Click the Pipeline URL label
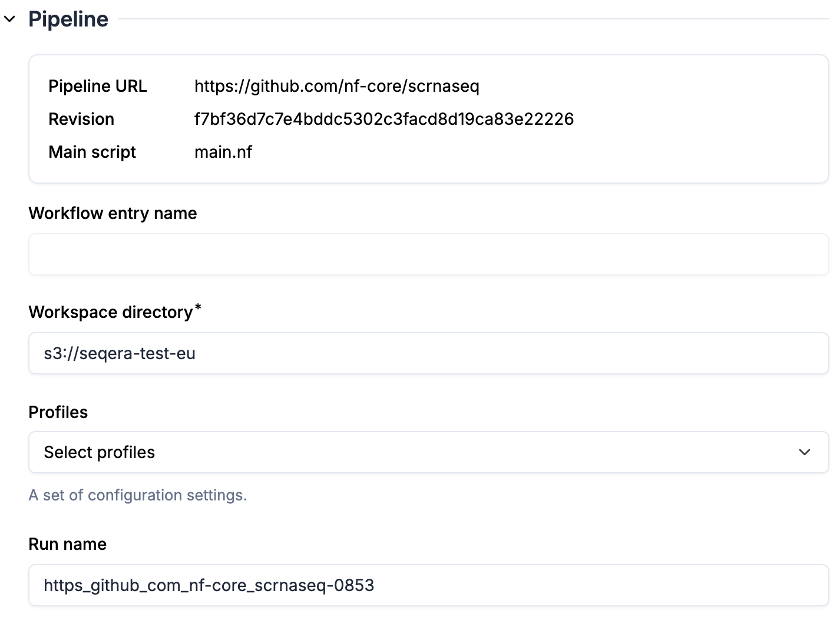 pyautogui.click(x=97, y=87)
